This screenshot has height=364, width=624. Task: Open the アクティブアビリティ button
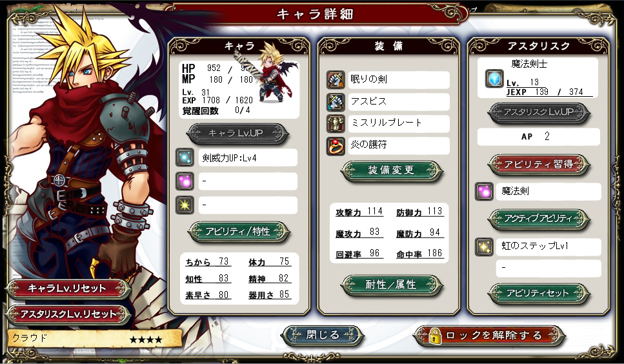[538, 219]
